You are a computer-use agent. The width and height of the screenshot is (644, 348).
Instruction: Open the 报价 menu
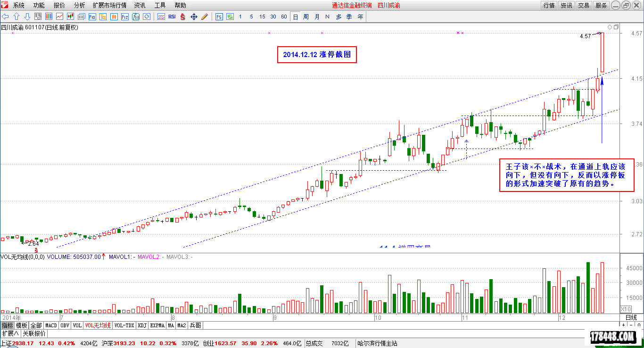pyautogui.click(x=59, y=5)
